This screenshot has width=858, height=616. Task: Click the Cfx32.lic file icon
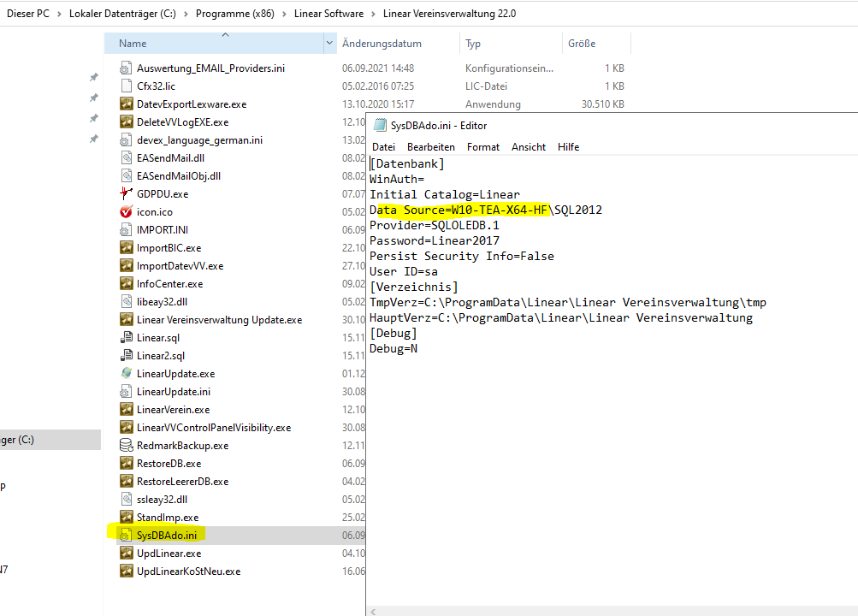[x=127, y=86]
